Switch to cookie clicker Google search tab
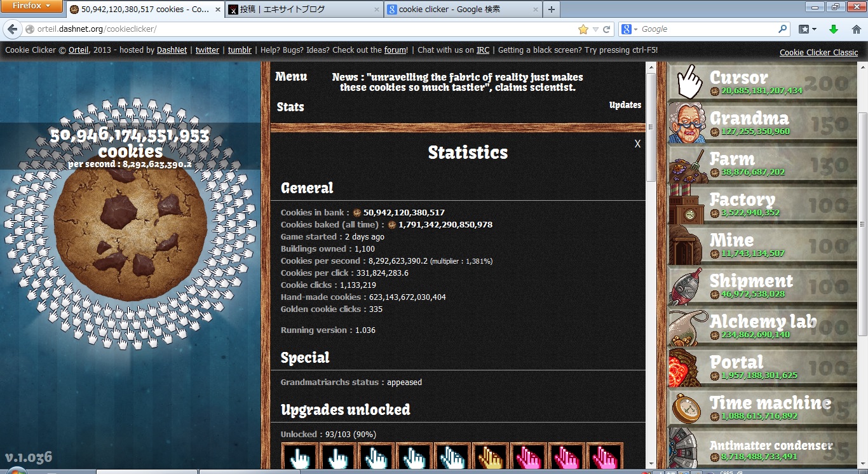 [463, 10]
